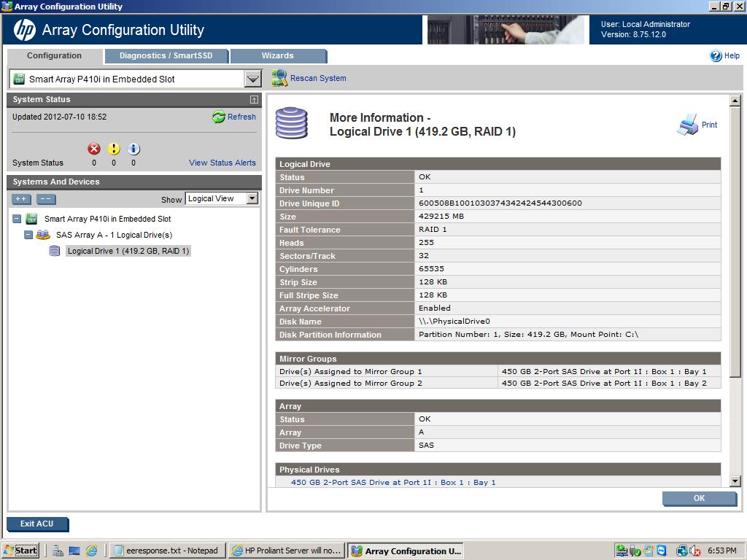This screenshot has height=560, width=747.
Task: Click the Drive Unique ID value 600508B1001030374342424544300600
Action: [x=500, y=203]
